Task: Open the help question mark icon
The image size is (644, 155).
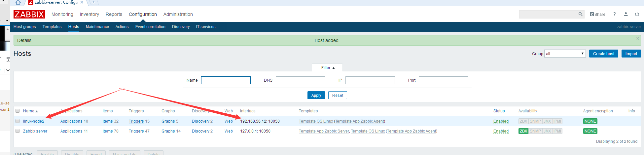Action: [x=614, y=14]
